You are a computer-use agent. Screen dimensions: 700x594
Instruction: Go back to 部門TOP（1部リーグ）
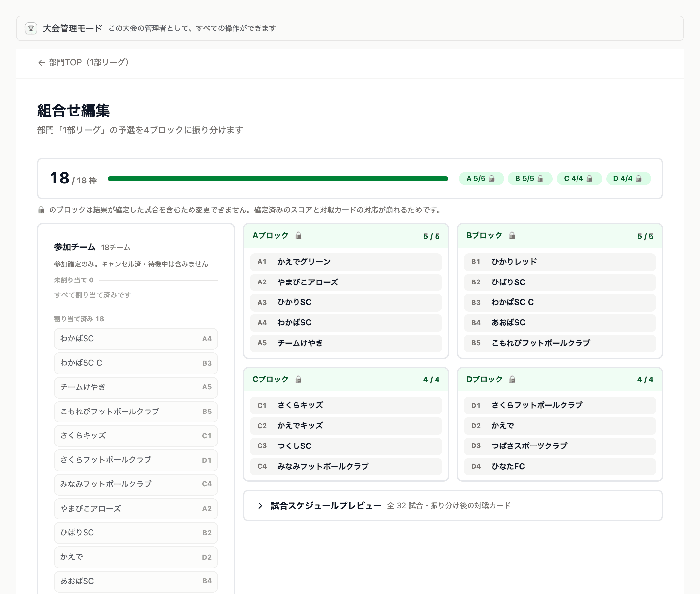click(x=84, y=63)
